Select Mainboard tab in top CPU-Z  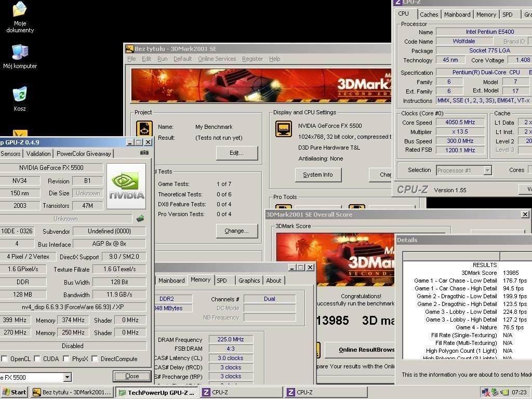[x=457, y=15]
